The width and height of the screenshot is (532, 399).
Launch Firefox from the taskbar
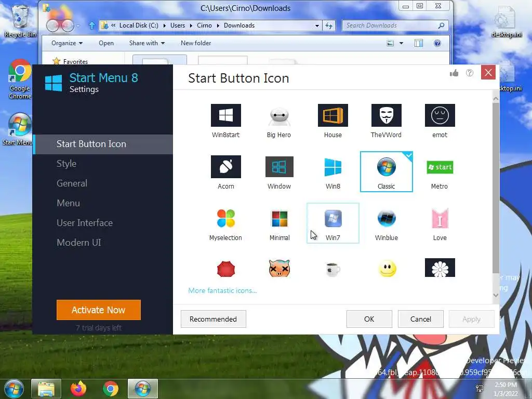tap(78, 389)
